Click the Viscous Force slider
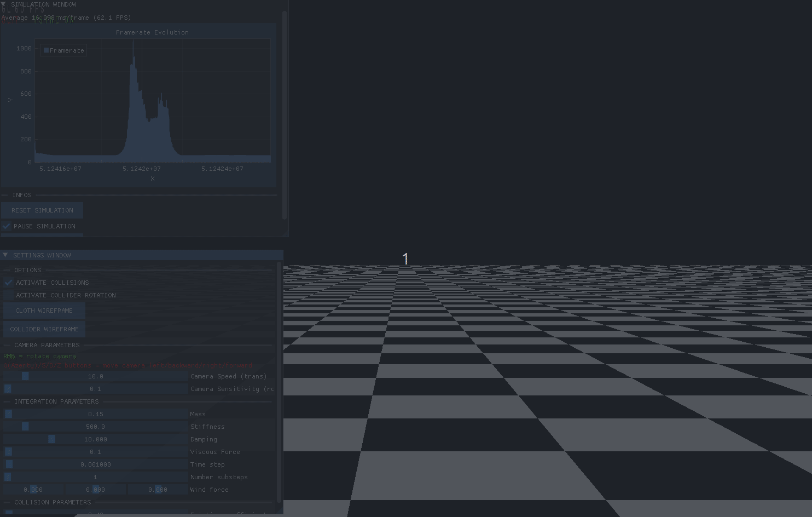 point(96,452)
